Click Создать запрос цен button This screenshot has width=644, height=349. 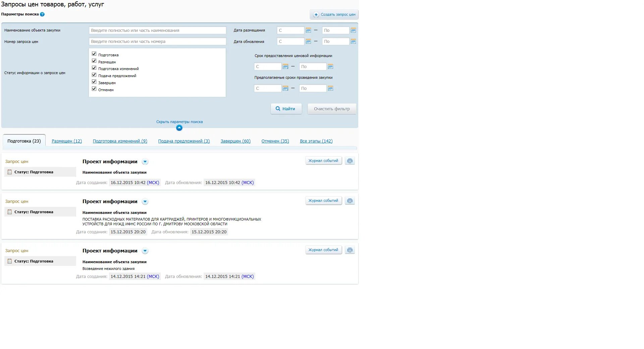pyautogui.click(x=334, y=15)
